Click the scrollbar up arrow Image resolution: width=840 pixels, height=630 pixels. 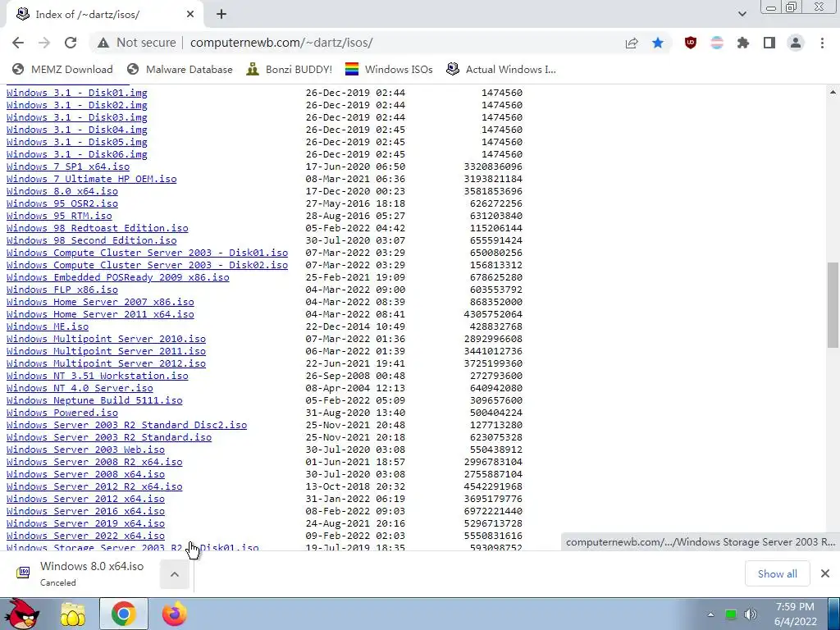(x=833, y=92)
